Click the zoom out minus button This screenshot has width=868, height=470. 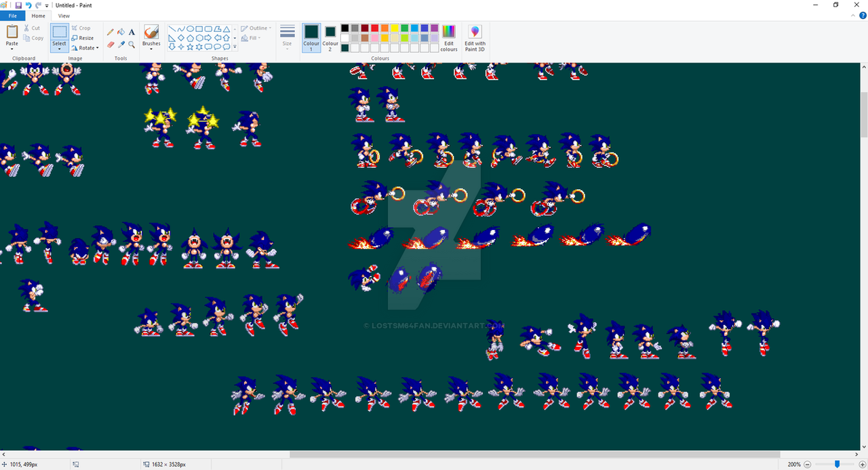pos(807,465)
